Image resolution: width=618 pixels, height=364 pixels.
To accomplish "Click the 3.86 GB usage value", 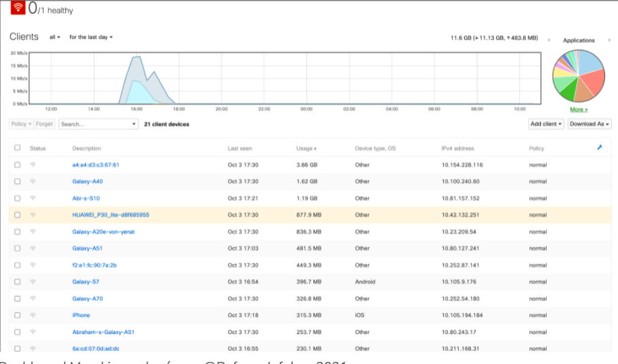I will coord(307,165).
